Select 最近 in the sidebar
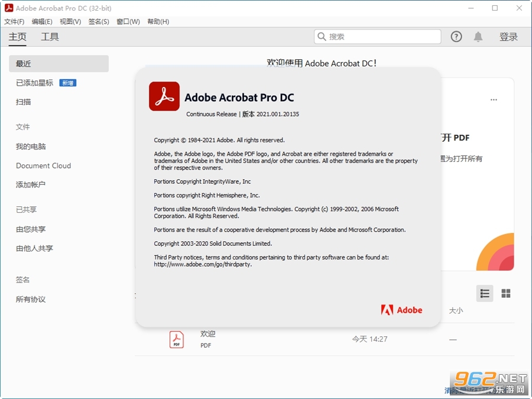The image size is (532, 399). coord(59,63)
